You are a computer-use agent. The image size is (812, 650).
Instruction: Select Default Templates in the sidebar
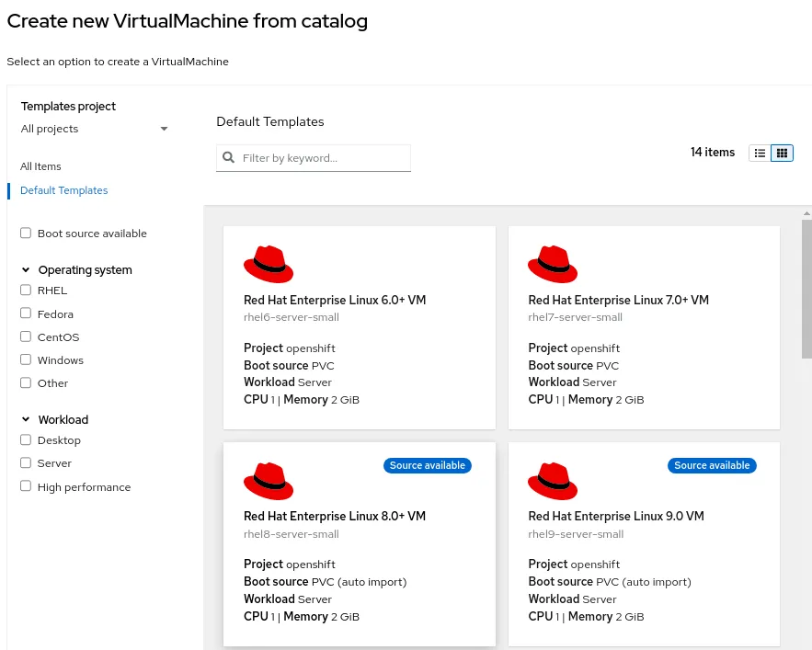(63, 190)
